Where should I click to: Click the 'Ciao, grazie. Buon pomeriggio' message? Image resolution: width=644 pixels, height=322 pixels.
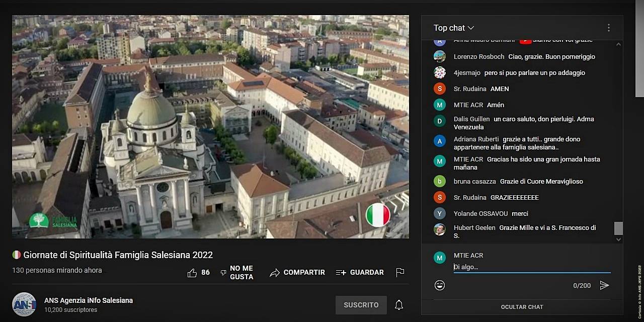tap(552, 57)
